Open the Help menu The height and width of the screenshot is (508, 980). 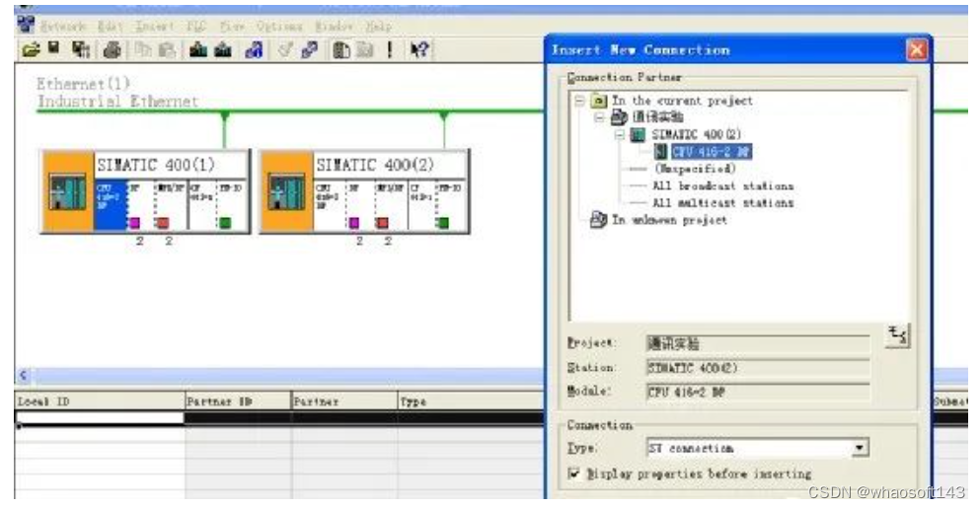click(378, 27)
